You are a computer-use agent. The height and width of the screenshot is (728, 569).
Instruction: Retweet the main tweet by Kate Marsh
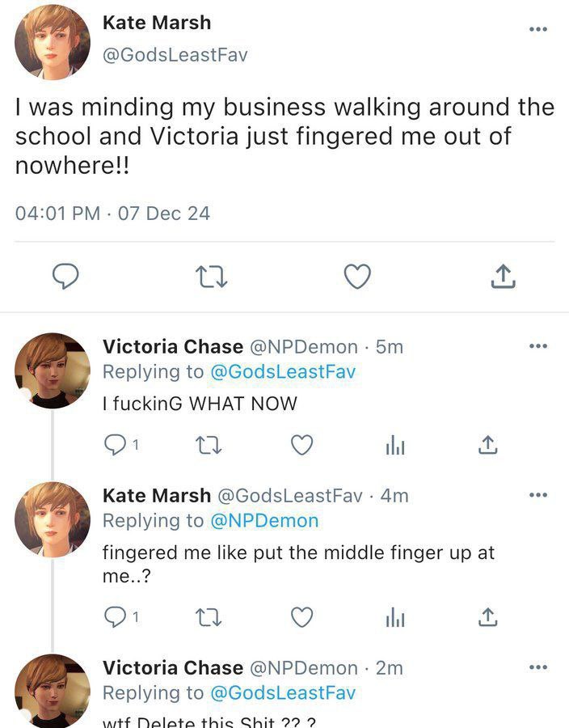(x=211, y=277)
